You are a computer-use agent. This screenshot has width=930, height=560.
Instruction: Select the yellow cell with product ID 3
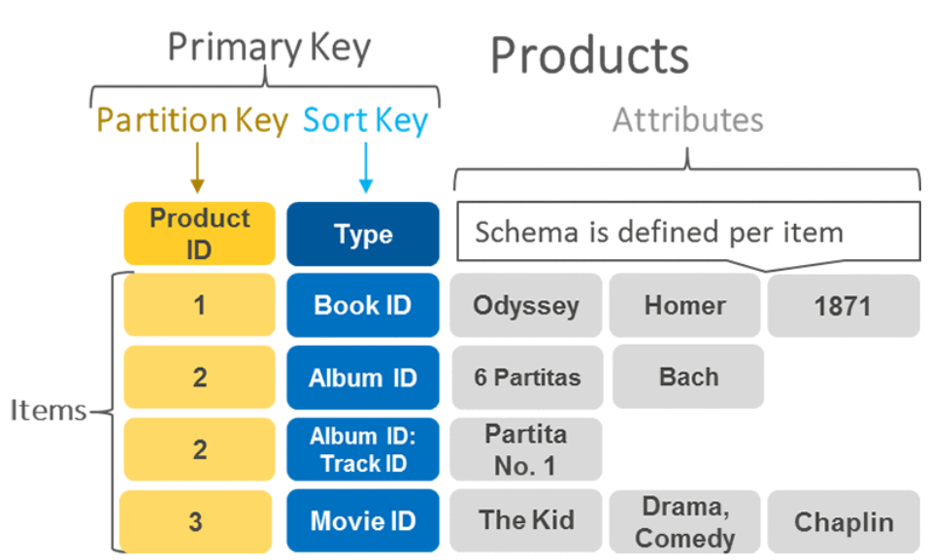[x=196, y=521]
